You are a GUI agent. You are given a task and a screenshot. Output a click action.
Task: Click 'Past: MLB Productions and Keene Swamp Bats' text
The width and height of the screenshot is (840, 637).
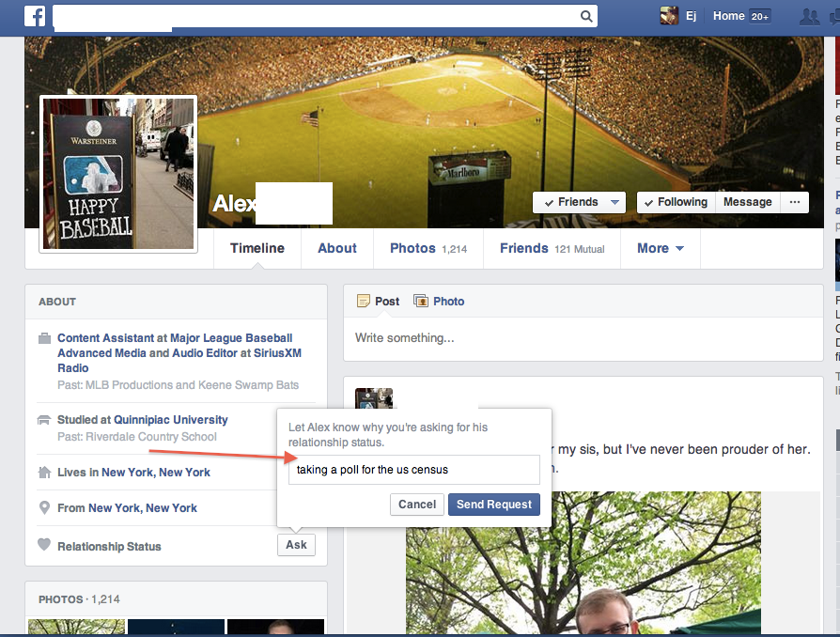[178, 384]
